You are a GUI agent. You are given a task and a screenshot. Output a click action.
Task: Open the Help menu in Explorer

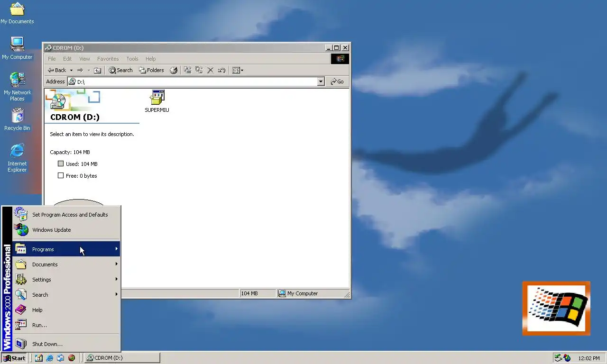point(150,59)
